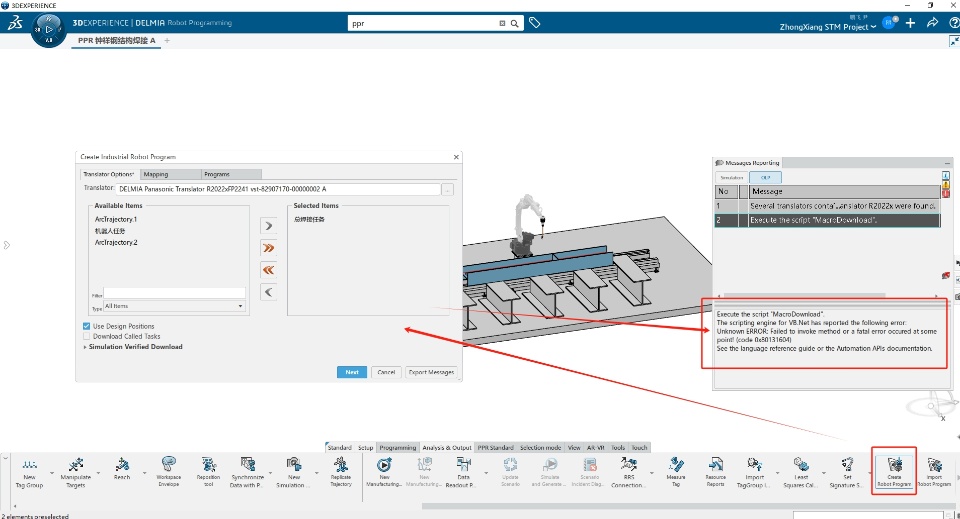This screenshot has height=519, width=960.
Task: Click the Import Robot Program icon
Action: coord(934,472)
